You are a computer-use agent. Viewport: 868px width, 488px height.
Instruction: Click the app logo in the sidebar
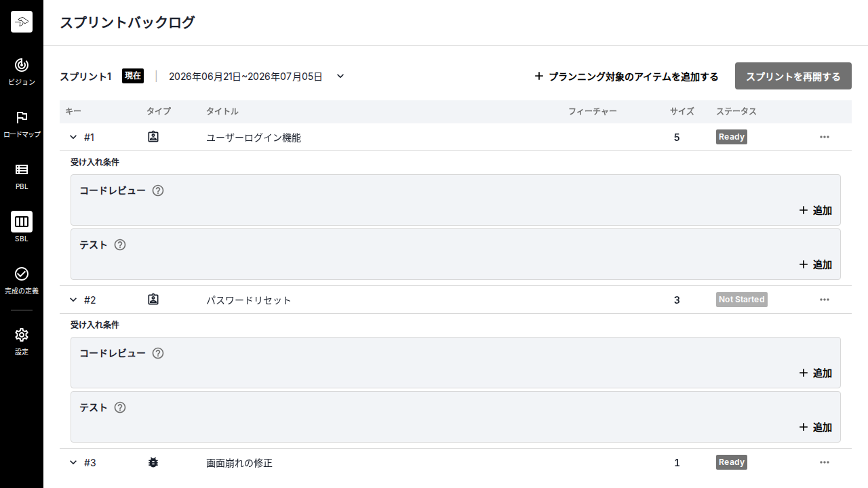[x=22, y=22]
